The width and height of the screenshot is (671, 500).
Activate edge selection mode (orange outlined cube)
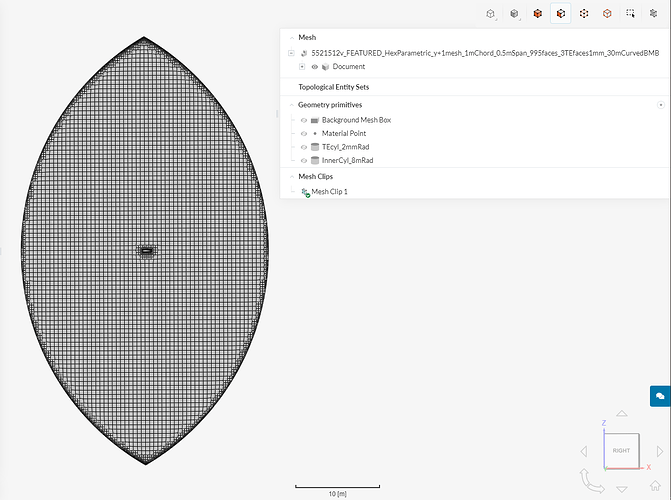point(607,14)
